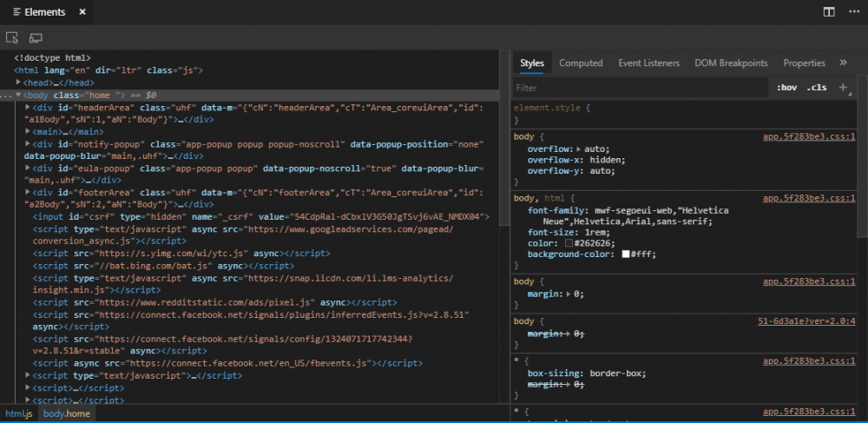Select the facebook fbevents.js script line

[227, 363]
